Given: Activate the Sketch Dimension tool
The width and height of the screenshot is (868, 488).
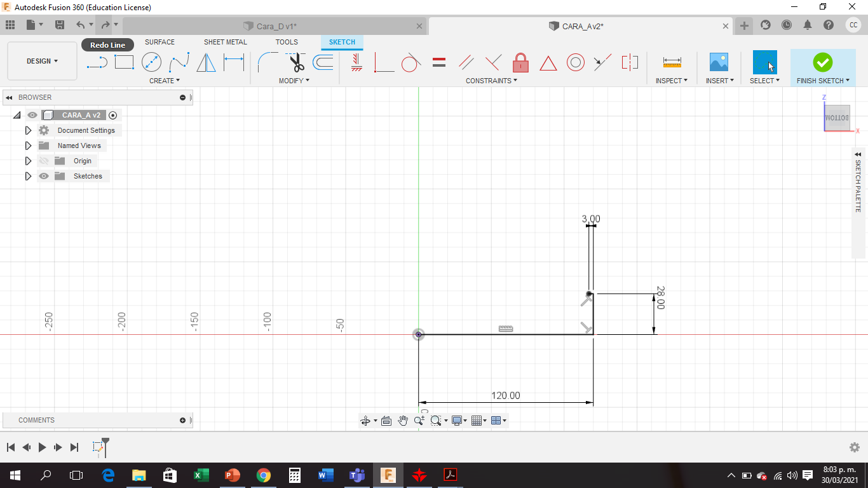Looking at the screenshot, I should pos(234,62).
